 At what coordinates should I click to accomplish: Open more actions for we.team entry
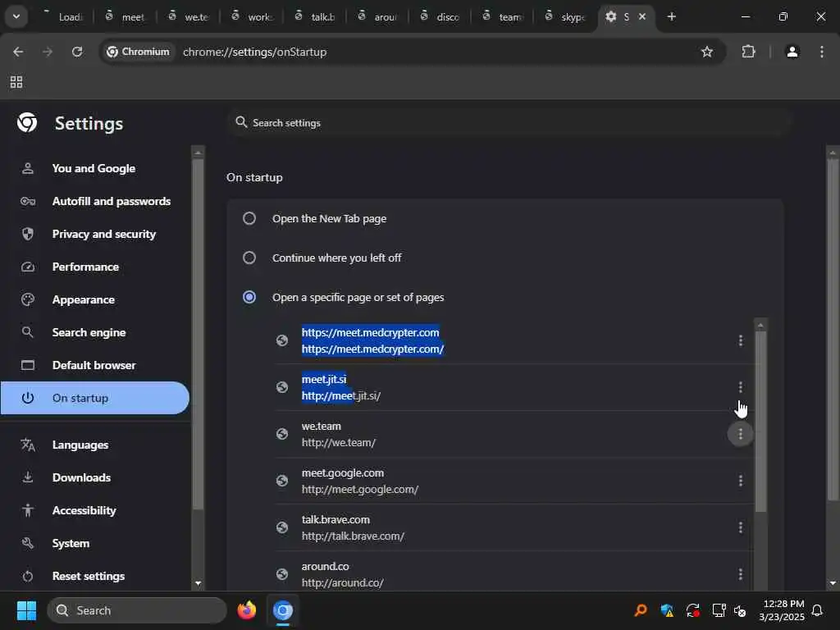coord(741,434)
